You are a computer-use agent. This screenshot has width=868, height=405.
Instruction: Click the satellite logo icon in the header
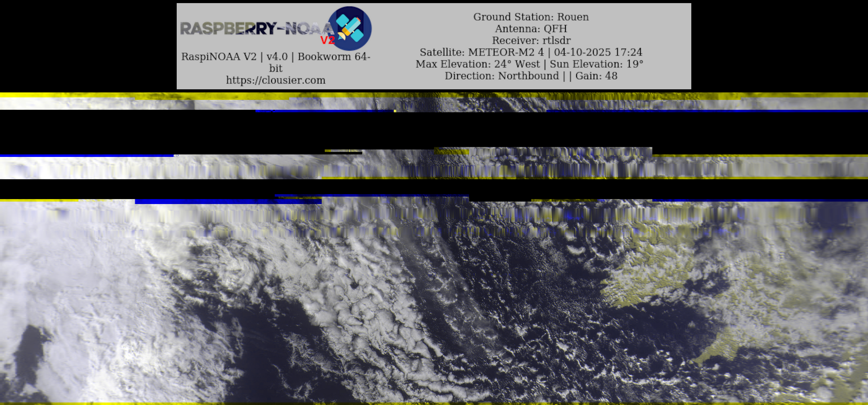(350, 28)
